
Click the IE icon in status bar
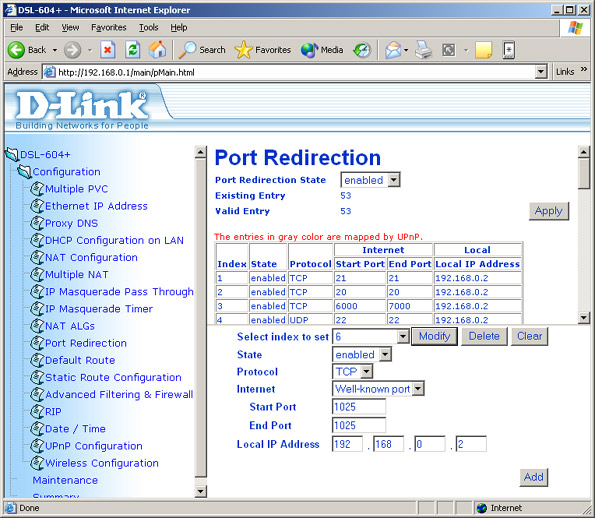click(x=11, y=508)
